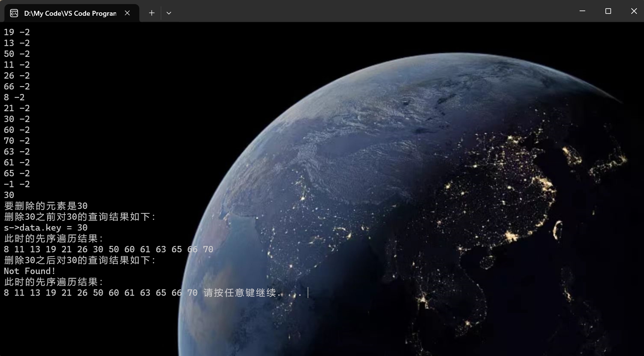644x356 pixels.
Task: Maximize the terminal window
Action: pyautogui.click(x=608, y=11)
